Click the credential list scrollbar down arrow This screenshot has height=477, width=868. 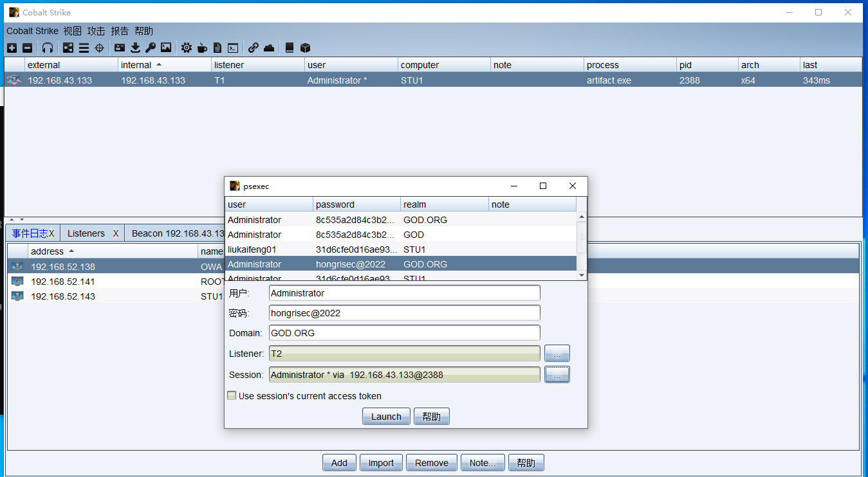tap(582, 275)
